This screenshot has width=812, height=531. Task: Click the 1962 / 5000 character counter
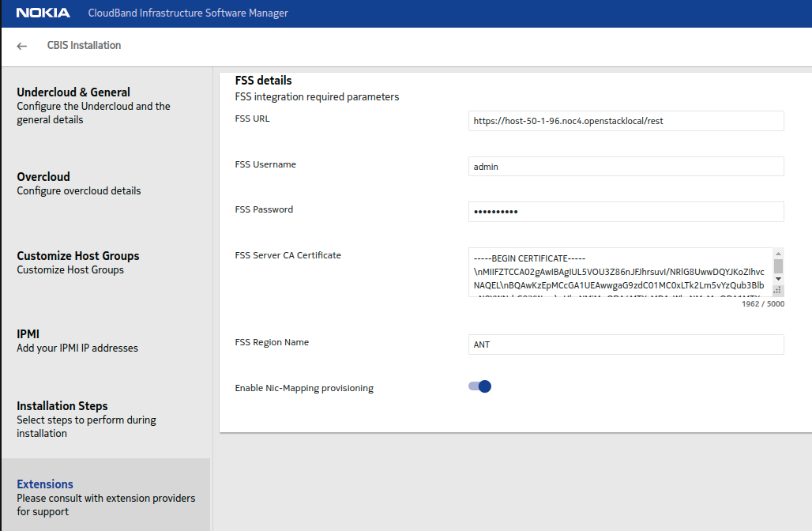coord(763,303)
